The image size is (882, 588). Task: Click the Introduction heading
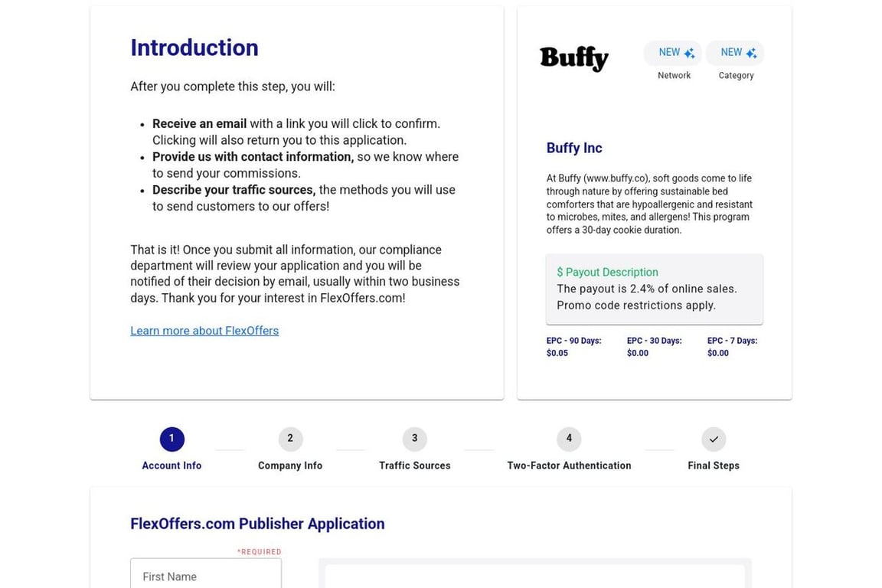click(x=194, y=47)
